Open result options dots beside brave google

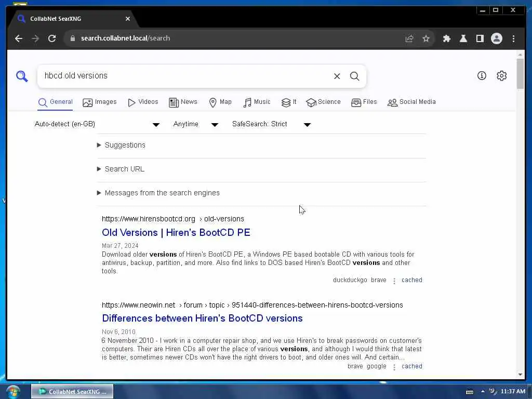click(x=394, y=367)
